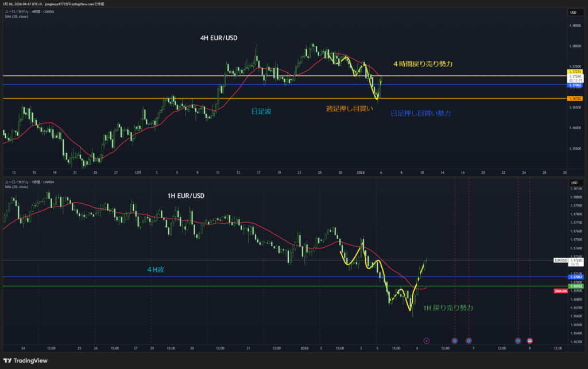The image size is (588, 369).
Task: Select the 4-hour chart symbol title with OANDA
Action: pos(30,11)
